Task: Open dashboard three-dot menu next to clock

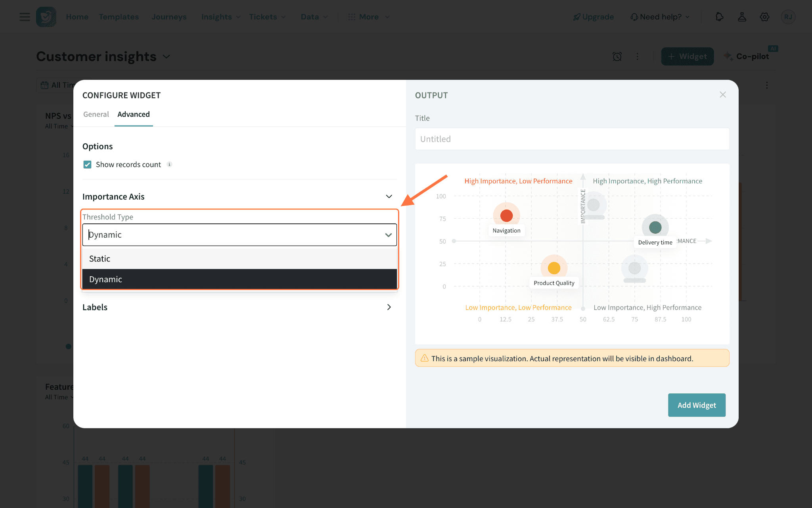Action: pyautogui.click(x=638, y=56)
